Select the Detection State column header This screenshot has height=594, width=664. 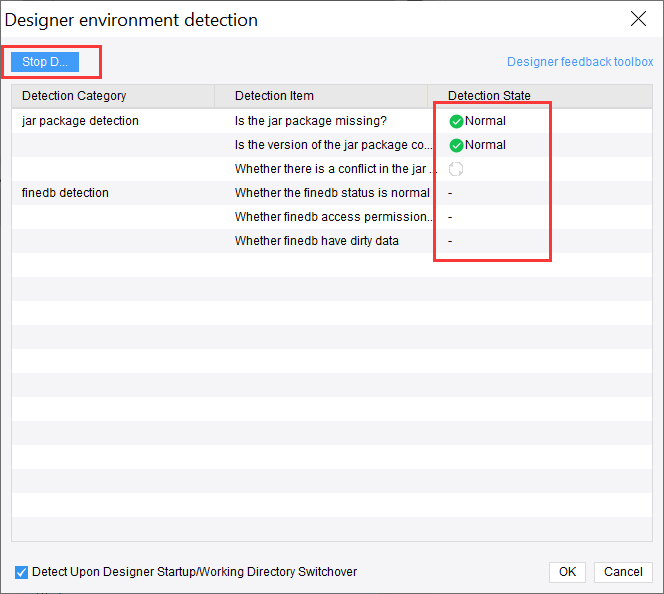540,96
